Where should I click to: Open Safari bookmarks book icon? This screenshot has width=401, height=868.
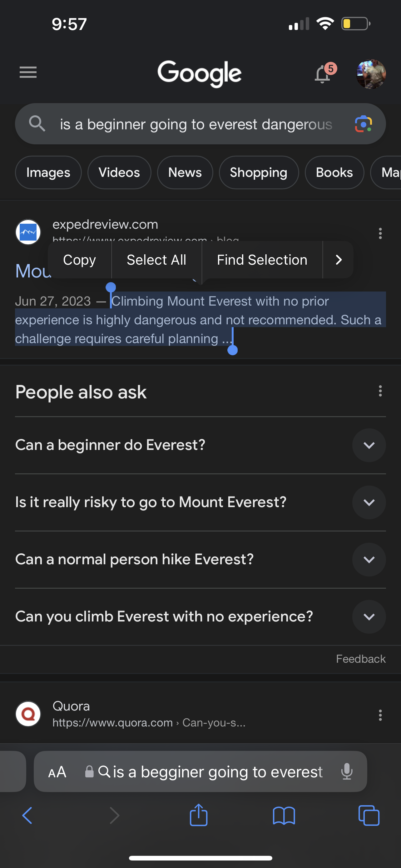coord(284,816)
